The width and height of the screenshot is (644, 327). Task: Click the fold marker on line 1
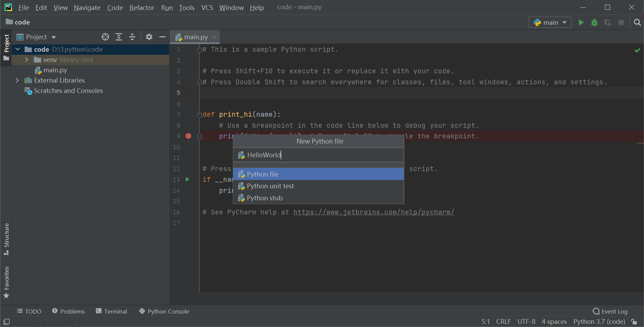coord(199,50)
